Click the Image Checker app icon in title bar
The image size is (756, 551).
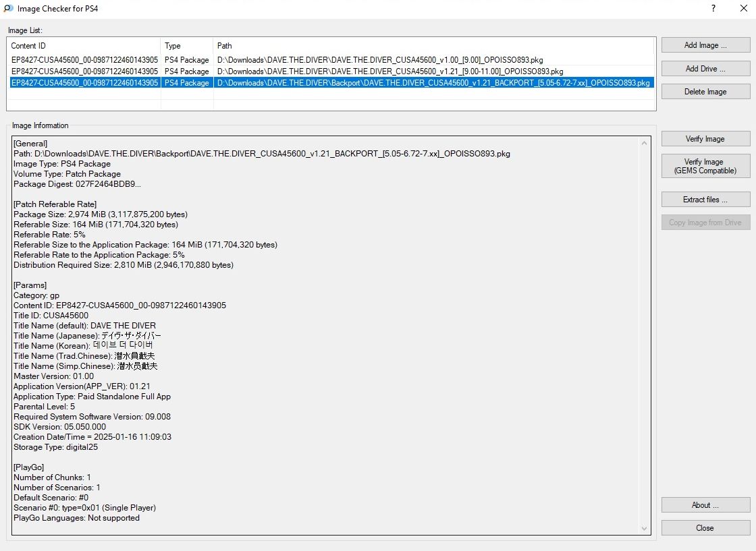[x=8, y=8]
